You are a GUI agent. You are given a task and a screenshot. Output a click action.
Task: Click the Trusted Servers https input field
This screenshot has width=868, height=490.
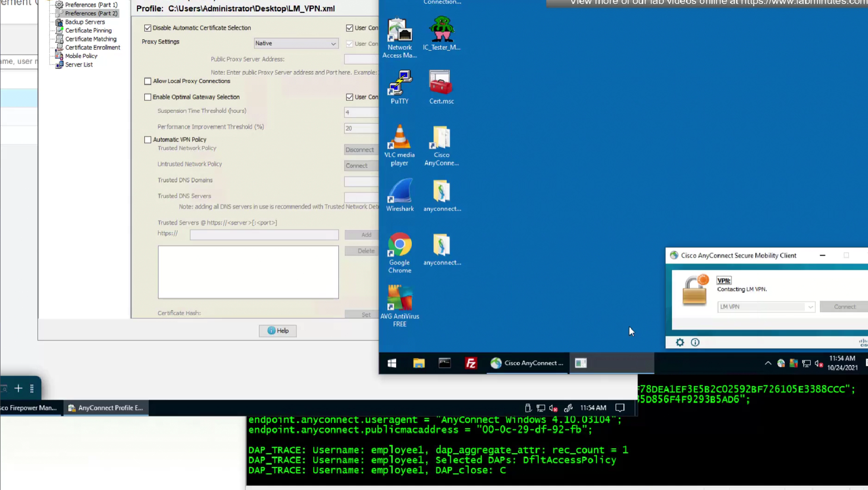264,235
